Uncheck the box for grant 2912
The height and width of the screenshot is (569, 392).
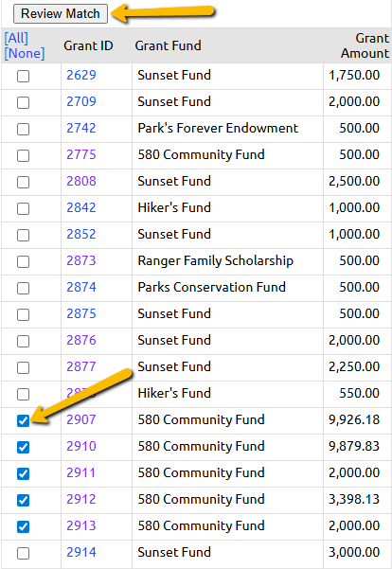24,500
